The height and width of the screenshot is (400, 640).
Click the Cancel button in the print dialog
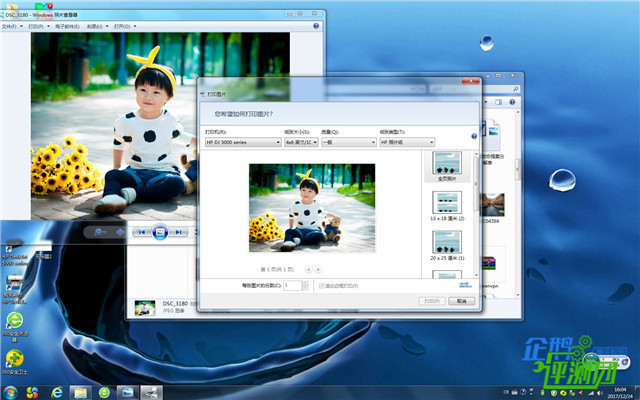click(x=462, y=301)
